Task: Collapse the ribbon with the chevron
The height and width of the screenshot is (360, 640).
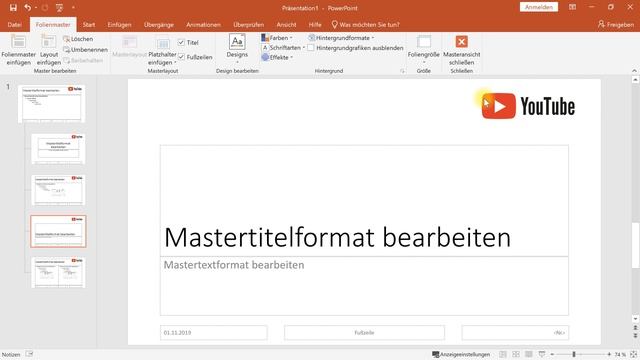Action: click(634, 71)
